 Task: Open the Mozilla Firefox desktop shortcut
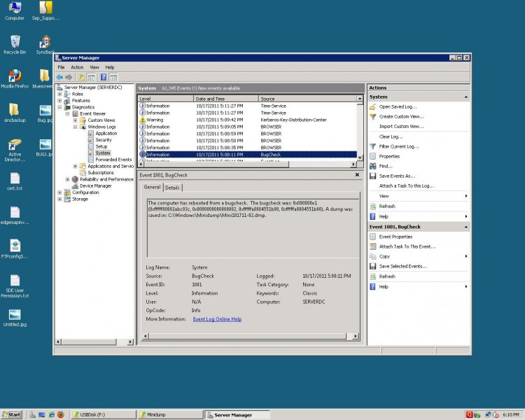coord(15,79)
